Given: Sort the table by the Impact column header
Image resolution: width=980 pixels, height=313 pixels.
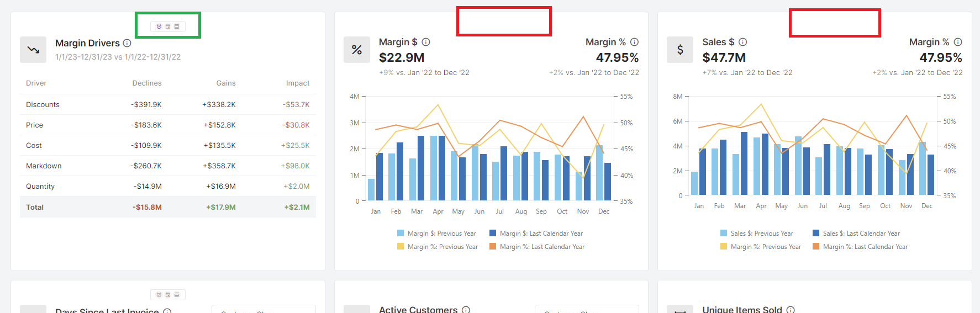Looking at the screenshot, I should tap(297, 83).
